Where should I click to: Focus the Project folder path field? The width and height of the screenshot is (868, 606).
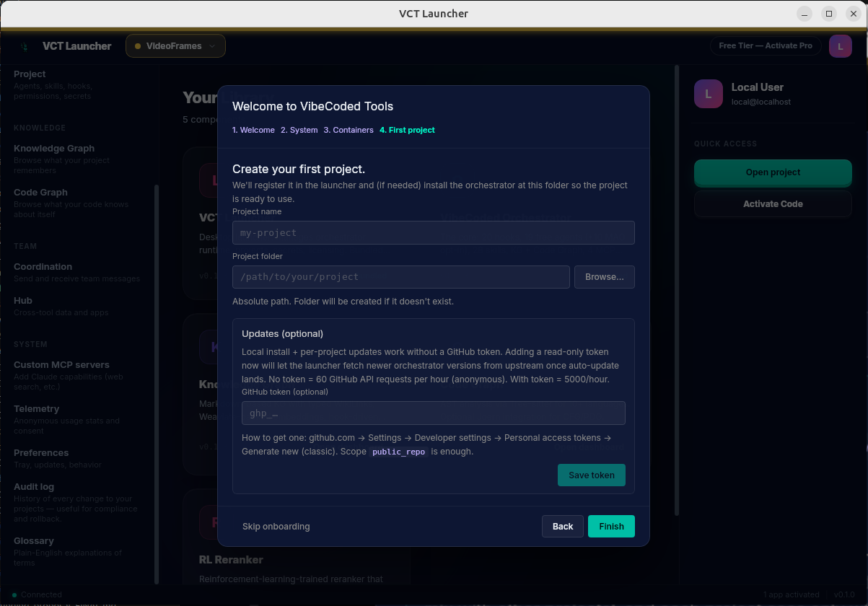(x=401, y=277)
